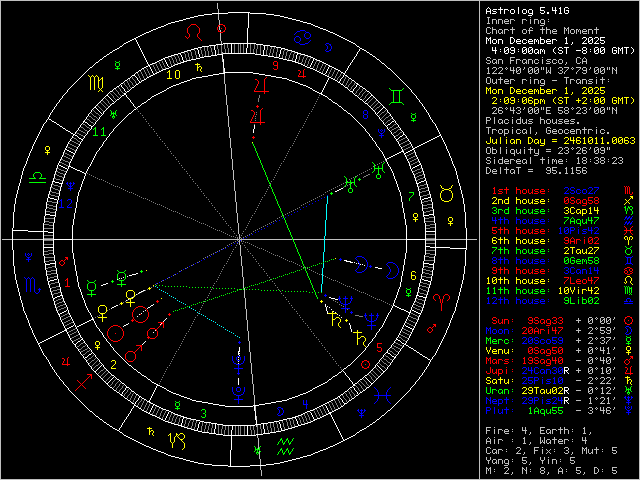The image size is (640, 480).
Task: Click the Libra glyph on the zodiac wheel
Action: click(37, 175)
